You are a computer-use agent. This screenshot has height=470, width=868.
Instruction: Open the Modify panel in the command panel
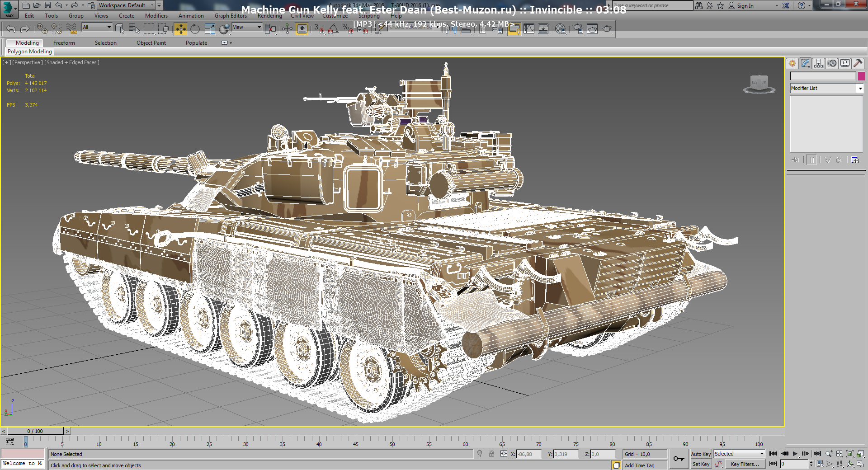point(805,63)
